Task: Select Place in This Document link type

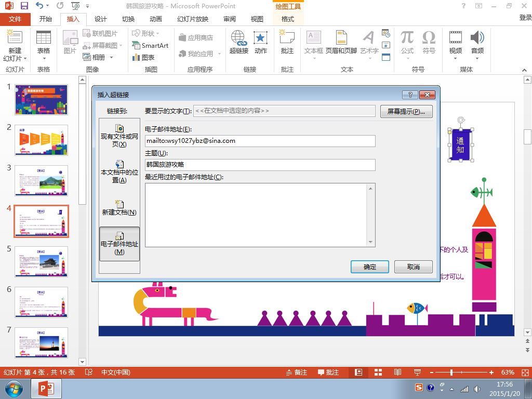Action: (119, 171)
